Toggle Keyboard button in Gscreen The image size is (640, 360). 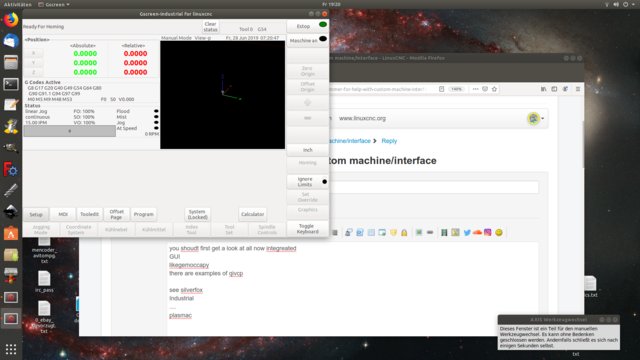(x=307, y=229)
